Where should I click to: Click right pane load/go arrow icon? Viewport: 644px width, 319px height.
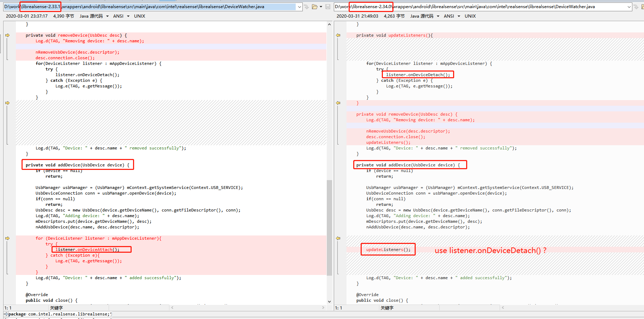pyautogui.click(x=636, y=7)
